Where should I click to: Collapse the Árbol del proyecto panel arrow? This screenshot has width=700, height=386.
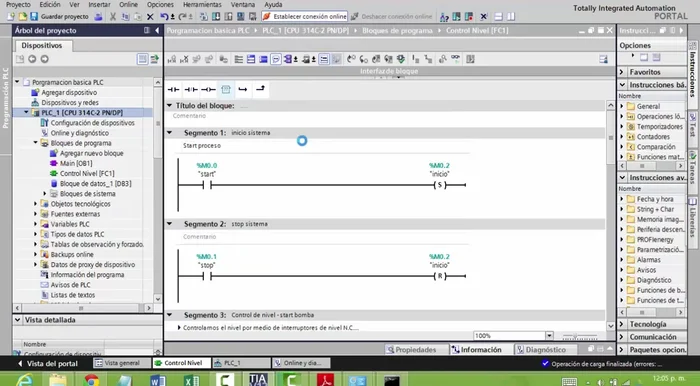[x=157, y=30]
